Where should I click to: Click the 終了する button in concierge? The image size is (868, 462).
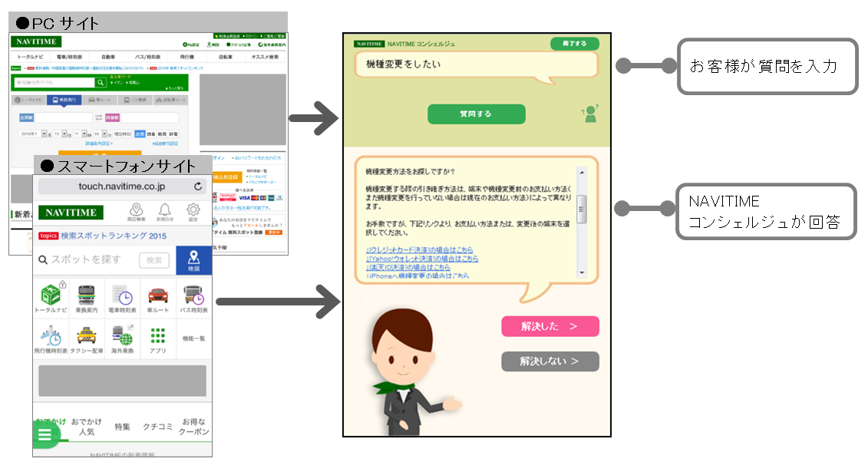(575, 43)
